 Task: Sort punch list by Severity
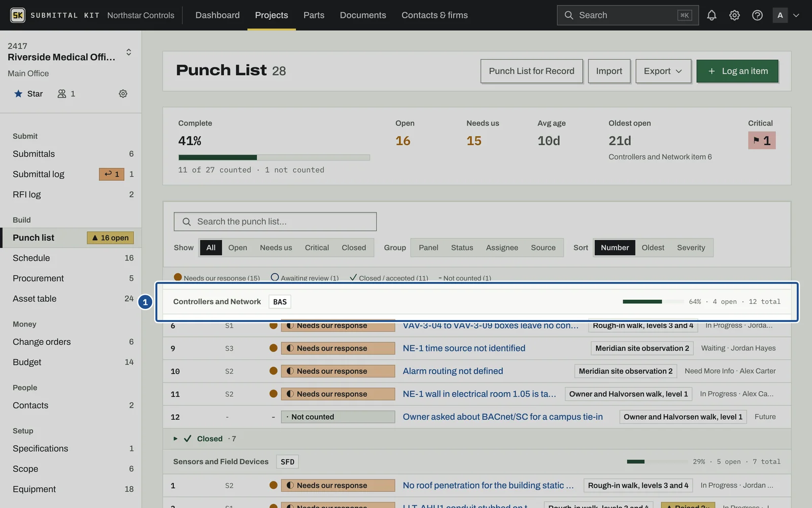(x=691, y=247)
